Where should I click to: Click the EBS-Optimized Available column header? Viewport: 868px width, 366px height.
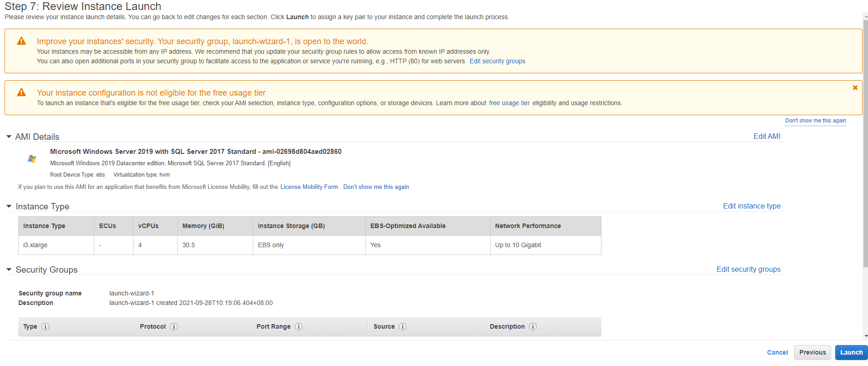pyautogui.click(x=428, y=226)
